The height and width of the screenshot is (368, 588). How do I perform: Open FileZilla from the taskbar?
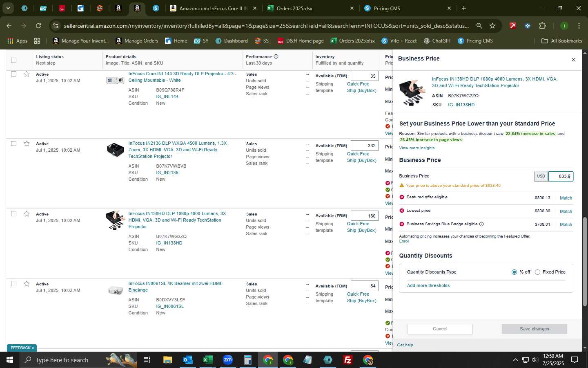click(347, 360)
